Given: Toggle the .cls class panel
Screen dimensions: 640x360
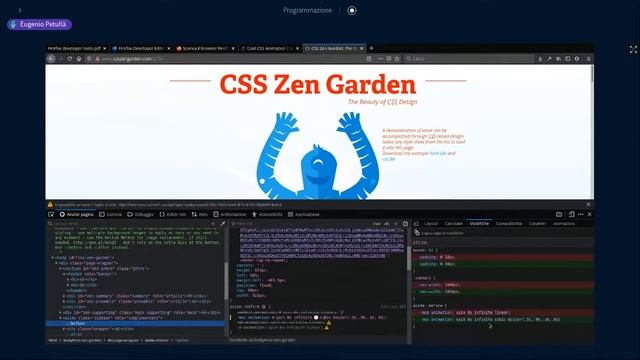Looking at the screenshot, I should [x=387, y=224].
